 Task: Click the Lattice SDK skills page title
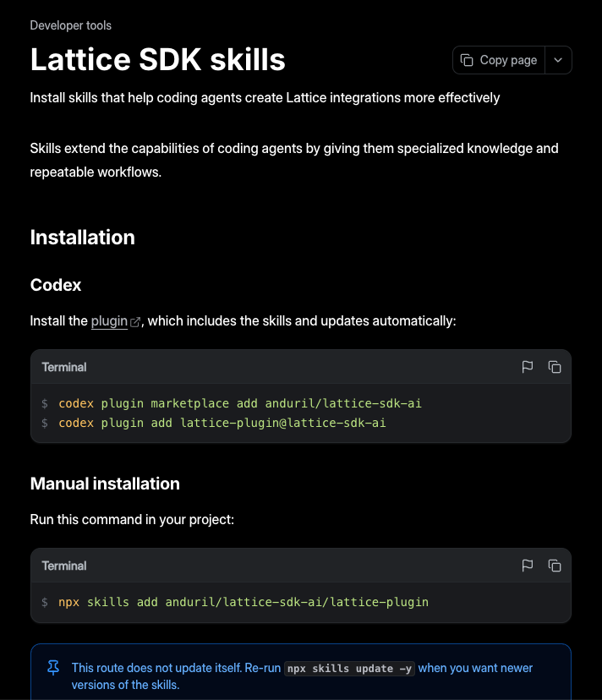[x=157, y=59]
